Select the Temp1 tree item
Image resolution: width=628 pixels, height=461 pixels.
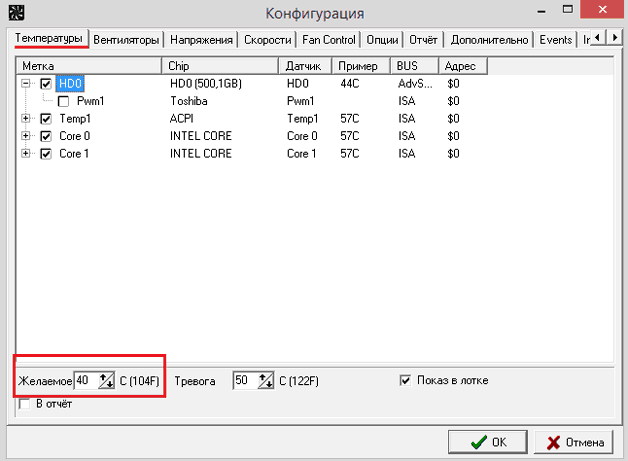[75, 119]
